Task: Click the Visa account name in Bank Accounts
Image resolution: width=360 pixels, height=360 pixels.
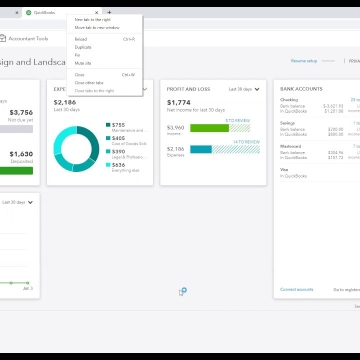Action: [x=284, y=170]
